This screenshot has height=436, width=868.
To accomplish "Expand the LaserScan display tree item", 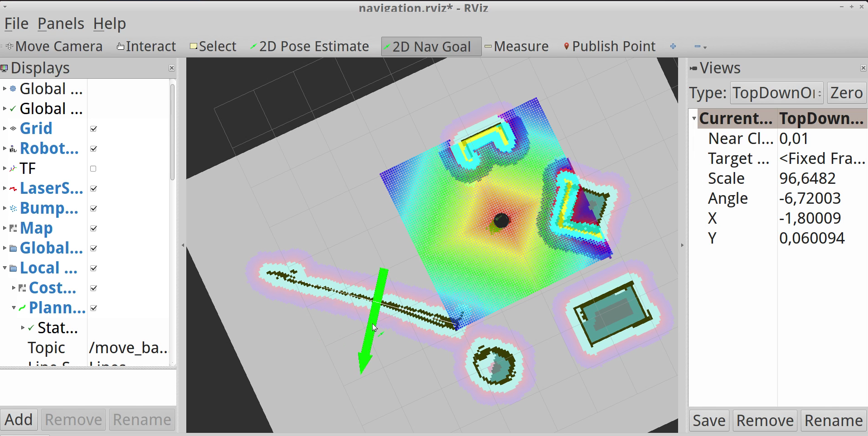I will (5, 188).
